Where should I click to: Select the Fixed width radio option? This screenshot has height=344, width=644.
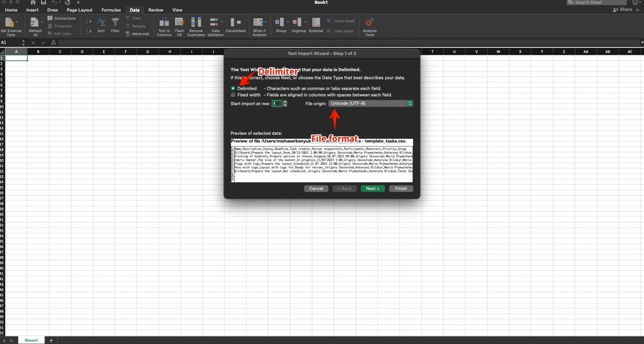click(x=233, y=95)
